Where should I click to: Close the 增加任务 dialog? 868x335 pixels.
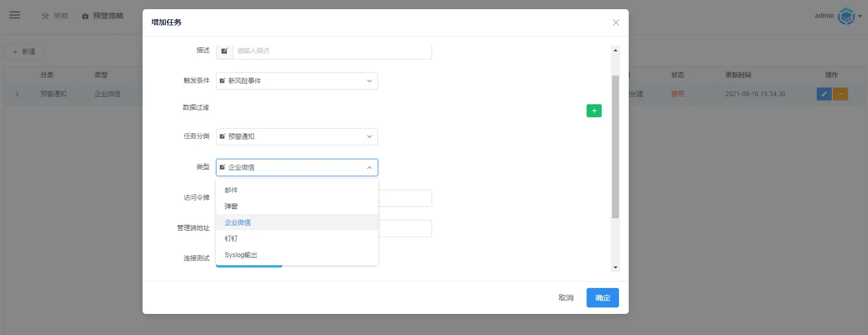(x=616, y=23)
